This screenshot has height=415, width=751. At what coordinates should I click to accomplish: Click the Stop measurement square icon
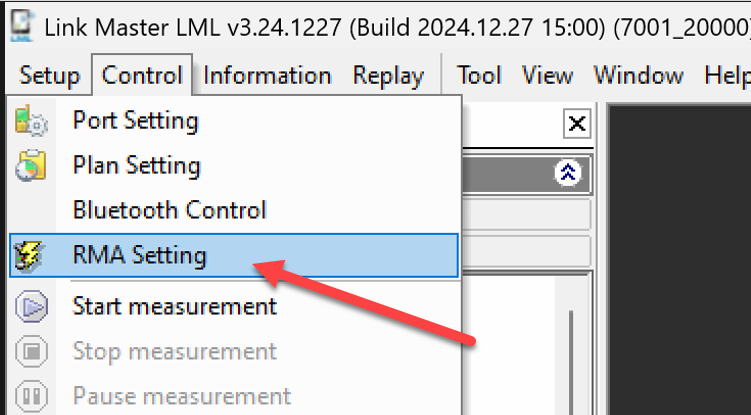tap(31, 352)
